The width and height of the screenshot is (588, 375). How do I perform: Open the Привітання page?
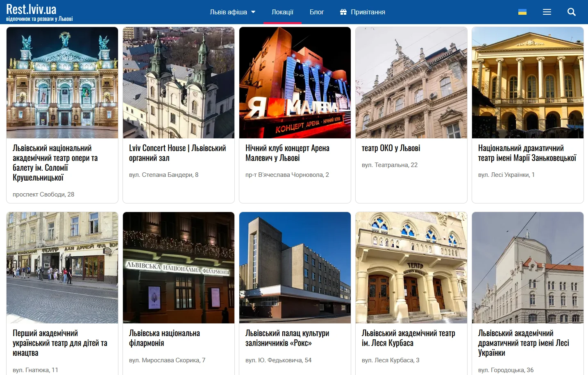pos(368,12)
